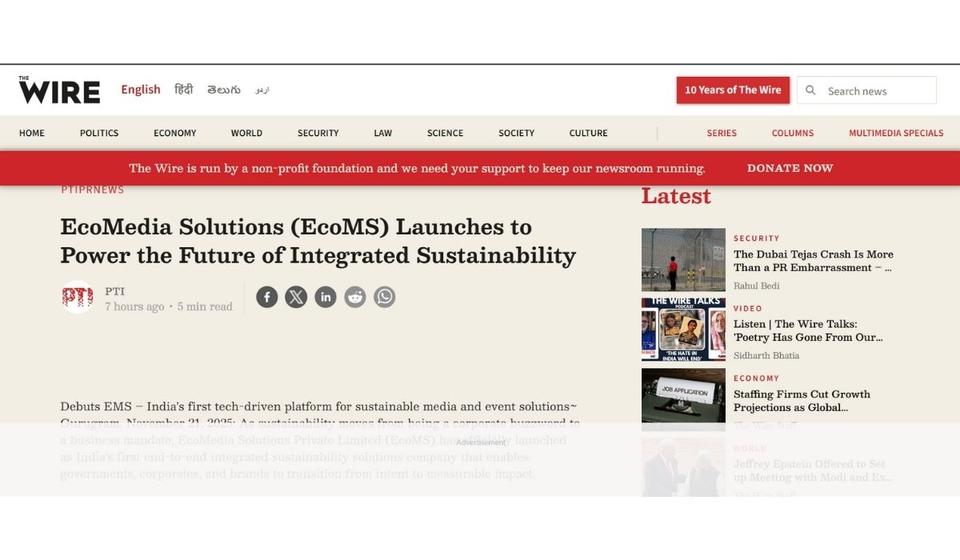Click Donate Now in red banner
The height and width of the screenshot is (560, 960).
click(790, 168)
